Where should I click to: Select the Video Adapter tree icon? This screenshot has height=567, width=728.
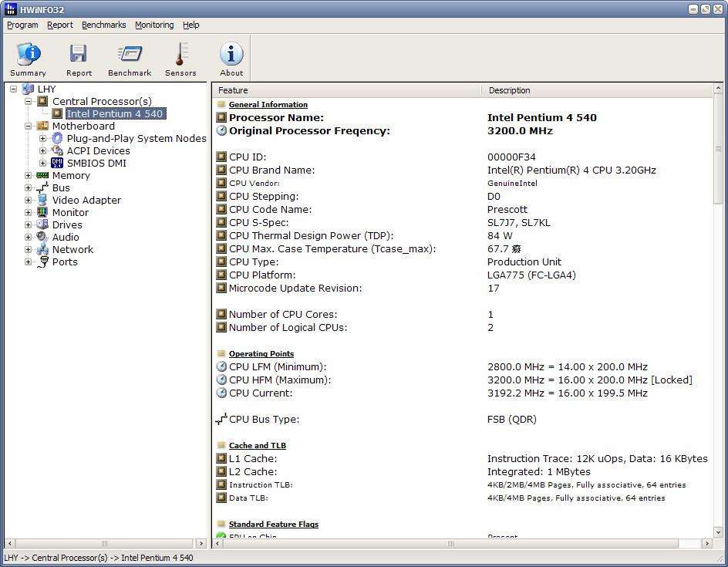[x=42, y=200]
